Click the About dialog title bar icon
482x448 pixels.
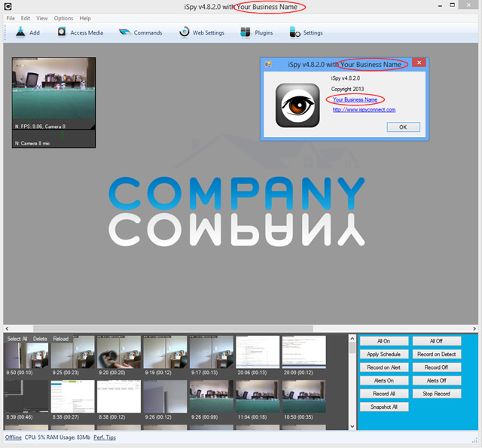[268, 64]
